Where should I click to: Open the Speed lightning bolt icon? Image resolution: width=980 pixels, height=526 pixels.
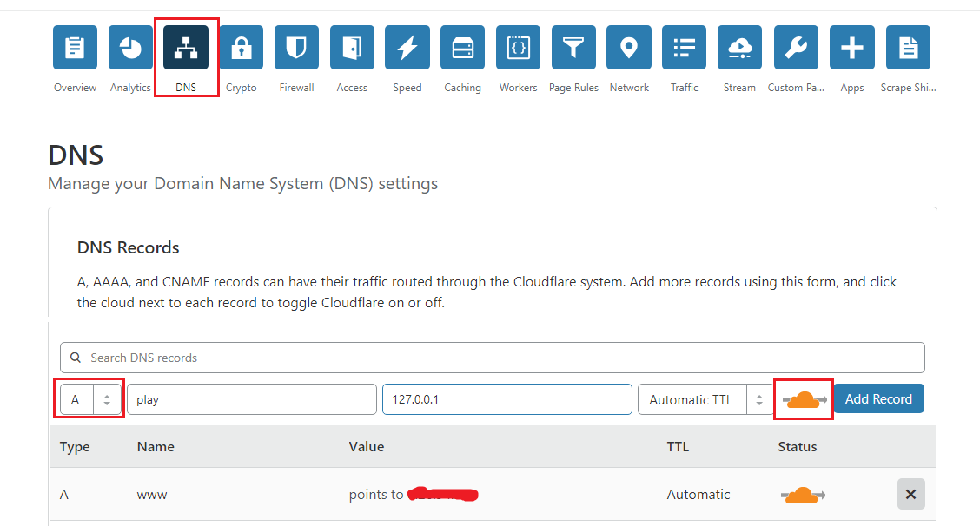pyautogui.click(x=407, y=48)
